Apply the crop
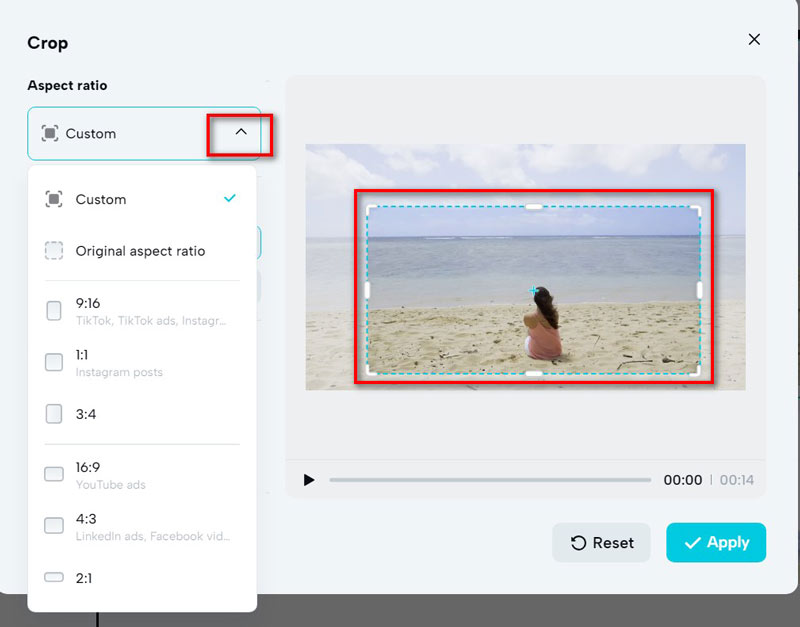The height and width of the screenshot is (627, 800). pyautogui.click(x=716, y=542)
